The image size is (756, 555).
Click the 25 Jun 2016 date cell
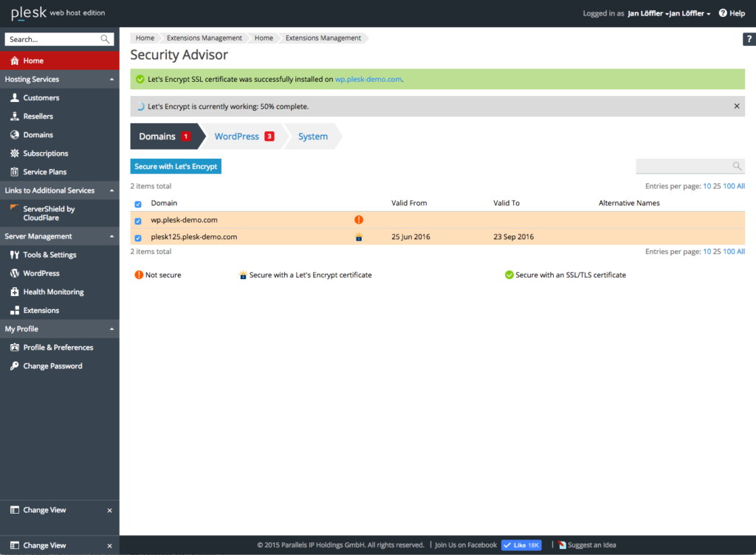click(410, 237)
